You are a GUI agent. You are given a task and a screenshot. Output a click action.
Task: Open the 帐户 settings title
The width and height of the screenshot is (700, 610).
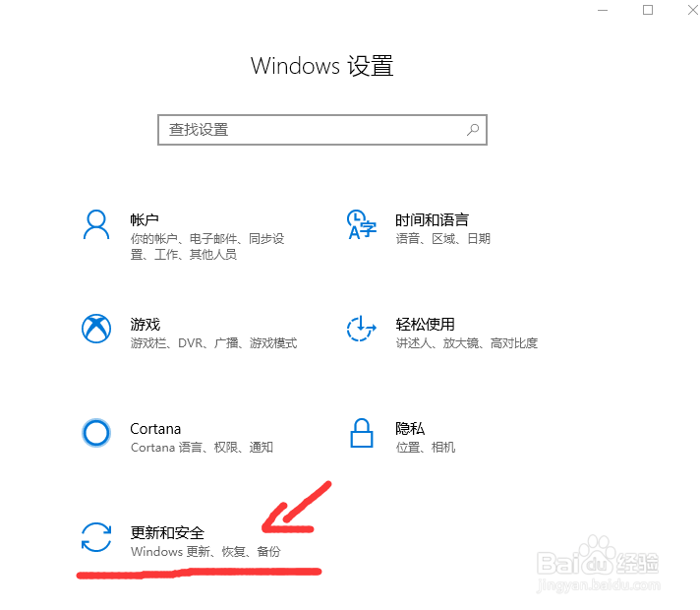point(145,219)
